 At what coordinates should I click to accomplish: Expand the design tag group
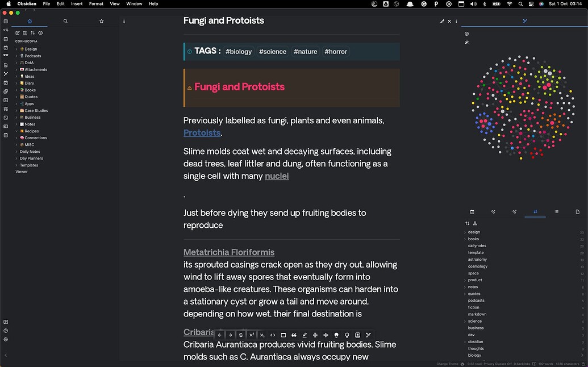(465, 232)
